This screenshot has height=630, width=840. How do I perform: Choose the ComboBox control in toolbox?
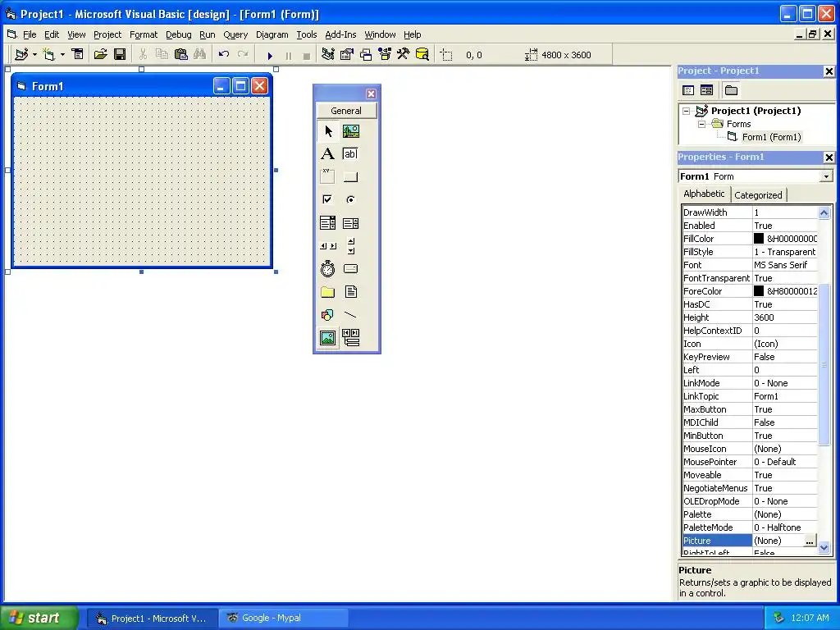[328, 223]
